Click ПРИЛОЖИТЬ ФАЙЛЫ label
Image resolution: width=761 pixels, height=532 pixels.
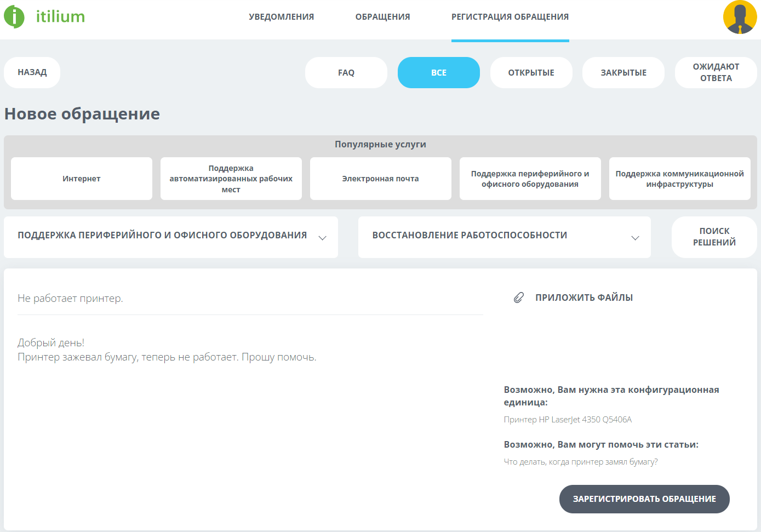click(584, 298)
